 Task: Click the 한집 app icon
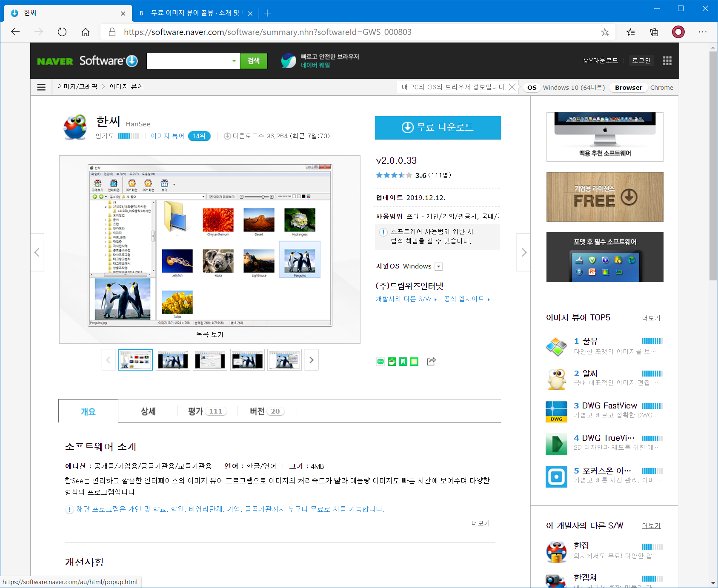556,552
